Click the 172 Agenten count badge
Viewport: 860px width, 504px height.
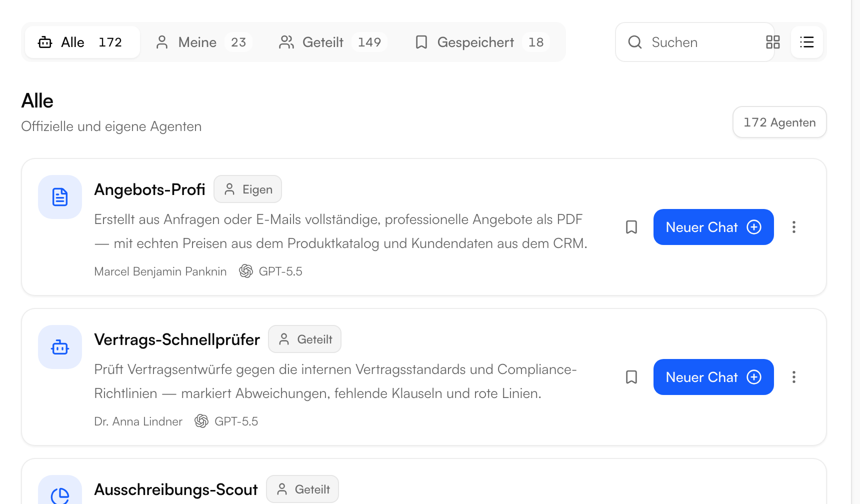[x=779, y=122]
